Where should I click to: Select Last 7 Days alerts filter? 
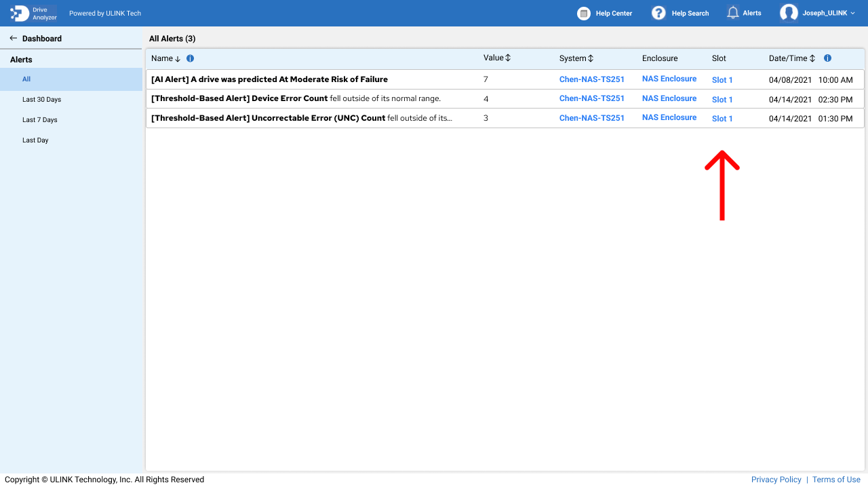39,120
